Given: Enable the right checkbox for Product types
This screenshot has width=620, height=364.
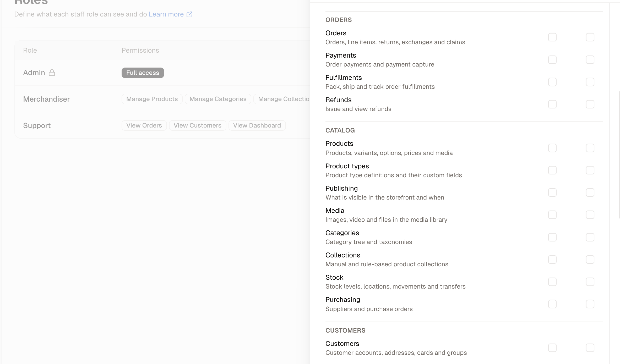Looking at the screenshot, I should coord(590,170).
